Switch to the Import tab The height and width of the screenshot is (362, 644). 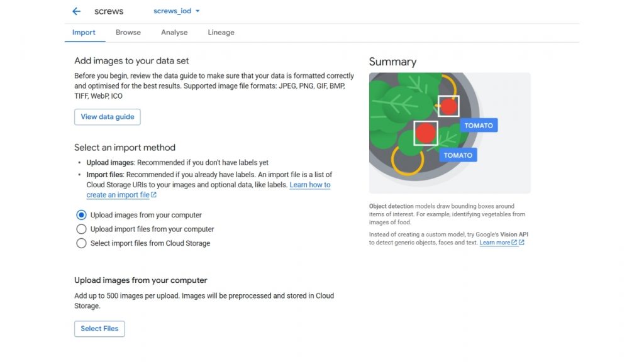point(84,33)
